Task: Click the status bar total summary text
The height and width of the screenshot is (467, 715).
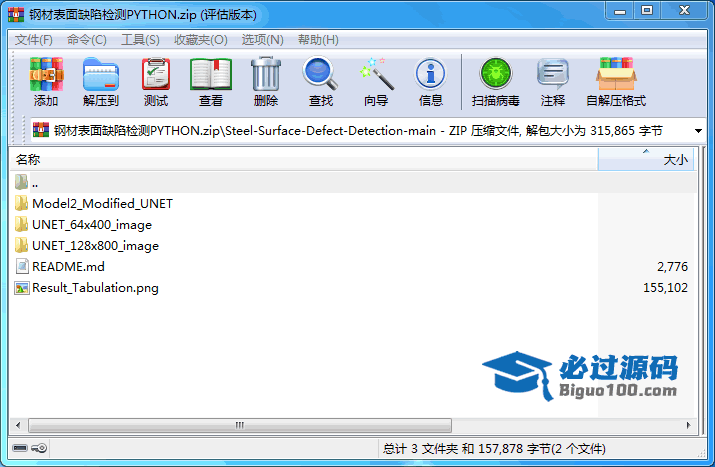Action: pos(494,449)
